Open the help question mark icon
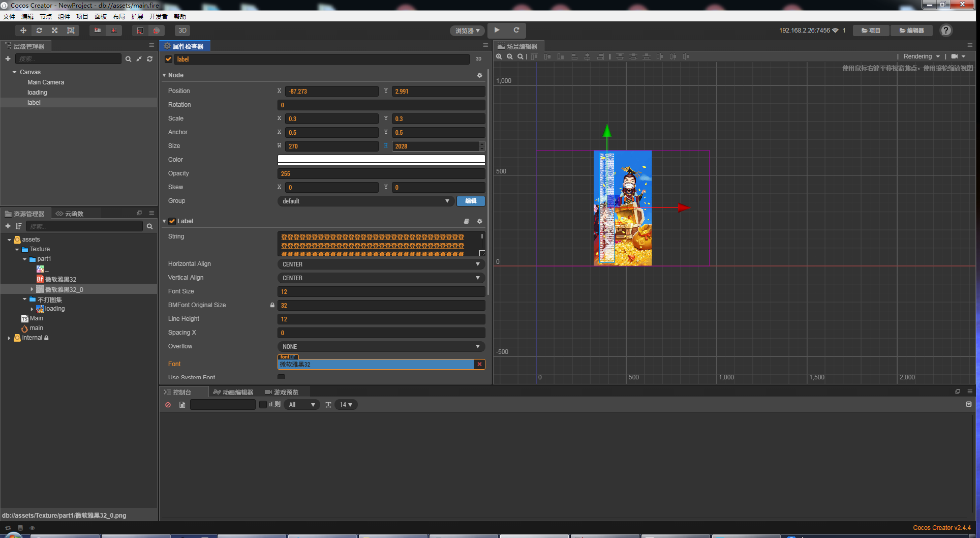The height and width of the screenshot is (538, 980). pyautogui.click(x=945, y=31)
